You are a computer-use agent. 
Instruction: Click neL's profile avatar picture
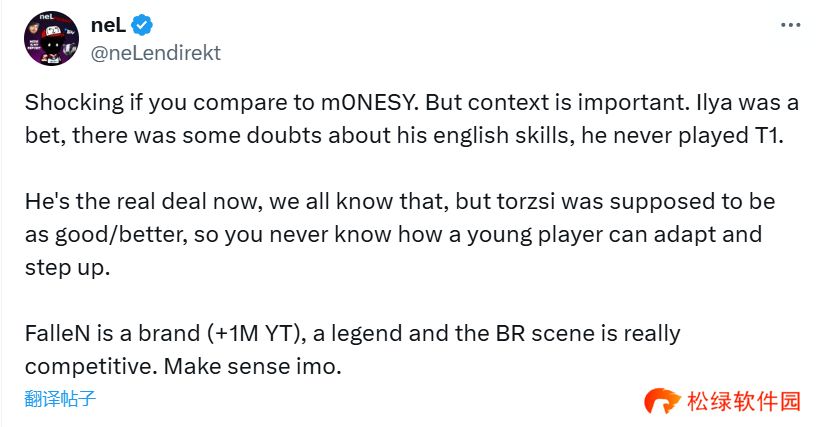(51, 39)
